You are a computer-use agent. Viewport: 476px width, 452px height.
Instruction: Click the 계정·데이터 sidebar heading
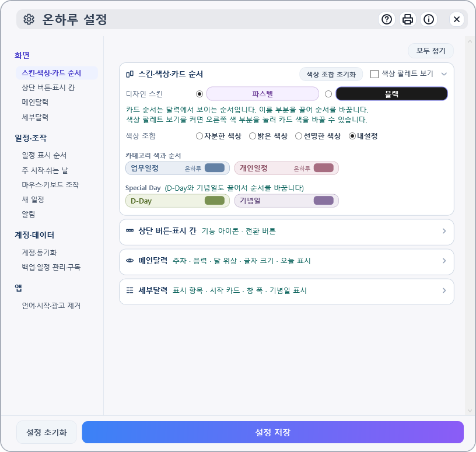(34, 235)
